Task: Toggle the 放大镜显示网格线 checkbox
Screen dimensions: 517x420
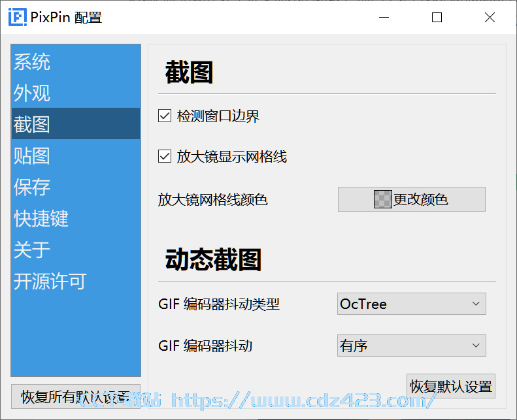Action: [x=165, y=156]
